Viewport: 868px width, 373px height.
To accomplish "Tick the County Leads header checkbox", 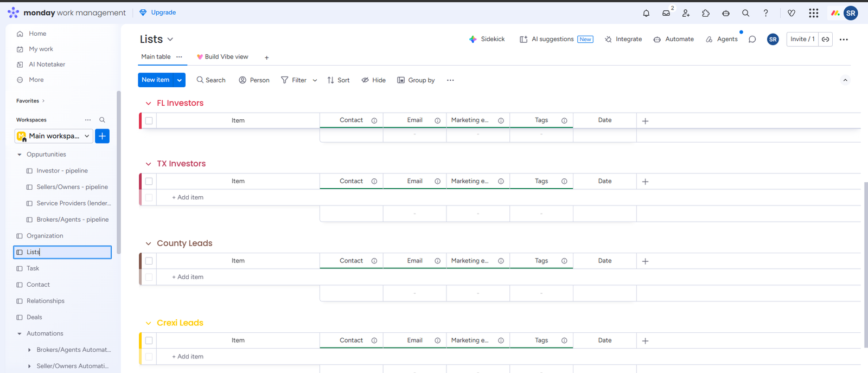I will (x=149, y=261).
